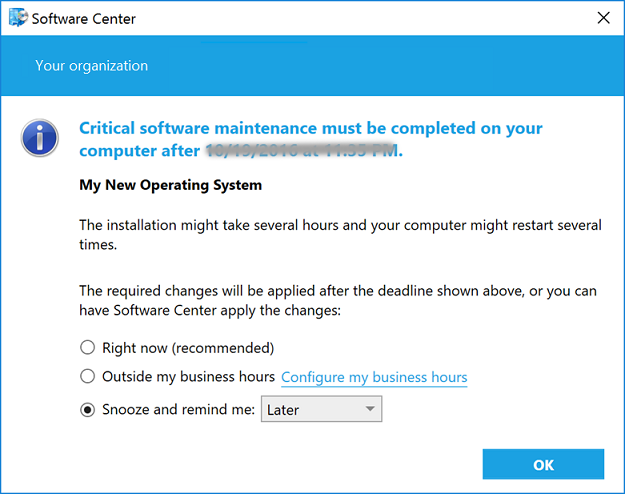
Task: Select the Right now radio button
Action: (x=87, y=348)
